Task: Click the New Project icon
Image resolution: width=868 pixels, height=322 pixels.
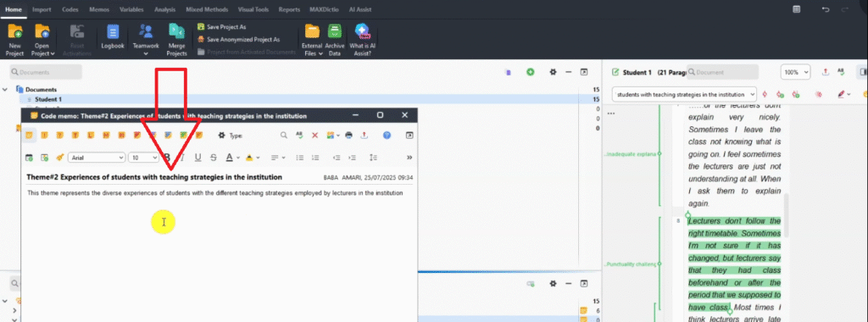Action: click(x=15, y=31)
